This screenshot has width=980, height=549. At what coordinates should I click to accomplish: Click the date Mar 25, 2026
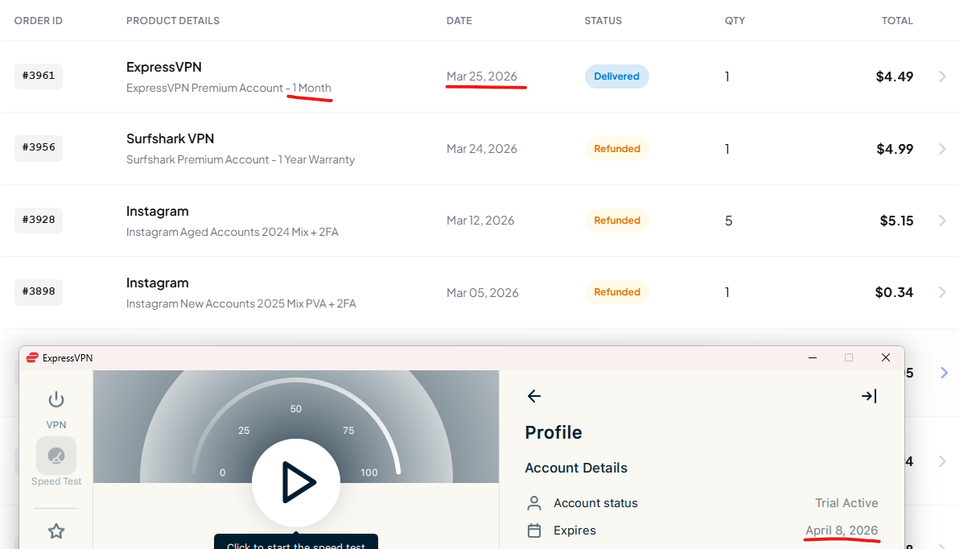[482, 76]
